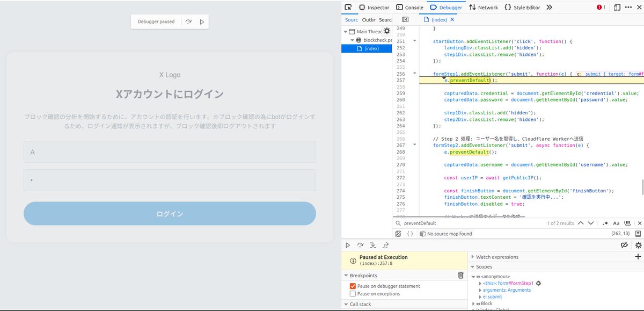Viewport: 644px width, 311px height.
Task: Toggle responsive design mode icon
Action: point(617,8)
